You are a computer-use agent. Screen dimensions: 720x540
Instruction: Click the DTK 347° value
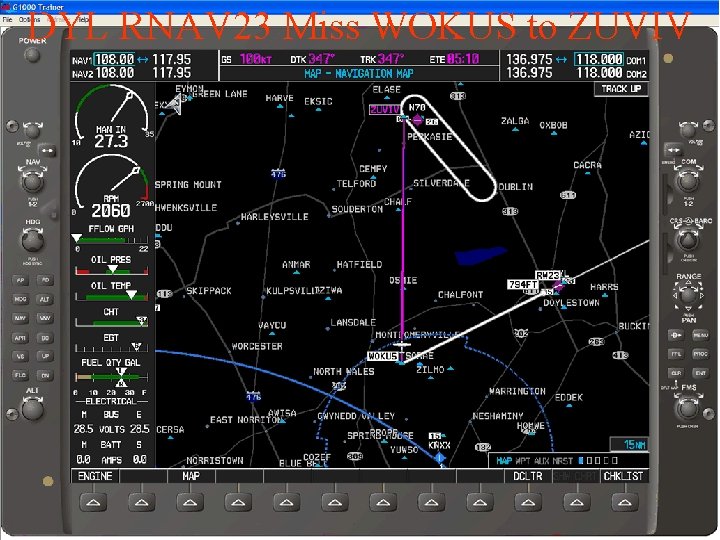click(x=321, y=59)
